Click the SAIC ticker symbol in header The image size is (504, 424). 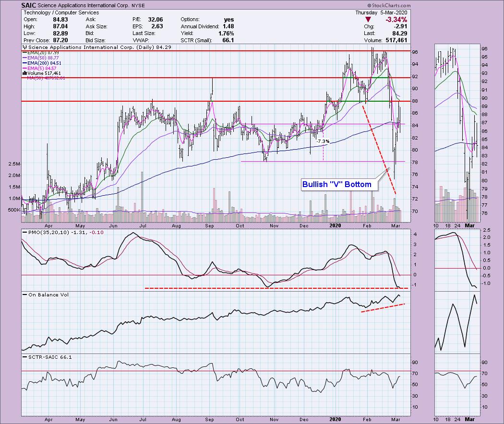pos(29,5)
